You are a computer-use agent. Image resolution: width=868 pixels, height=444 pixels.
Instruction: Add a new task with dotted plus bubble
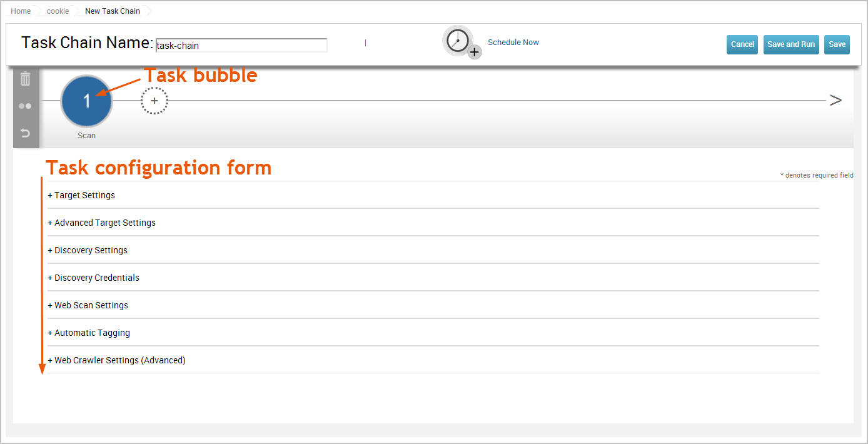[x=154, y=101]
